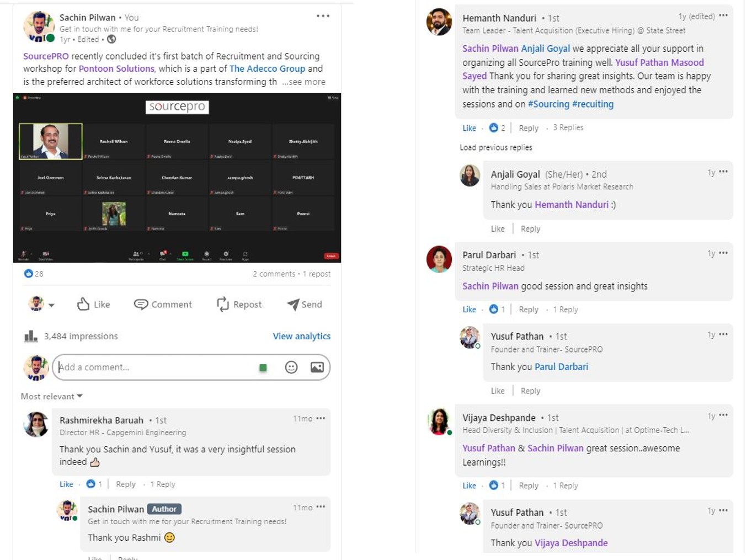Image resolution: width=752 pixels, height=560 pixels.
Task: Click the Like thumbs-up icon on the post
Action: [x=83, y=304]
